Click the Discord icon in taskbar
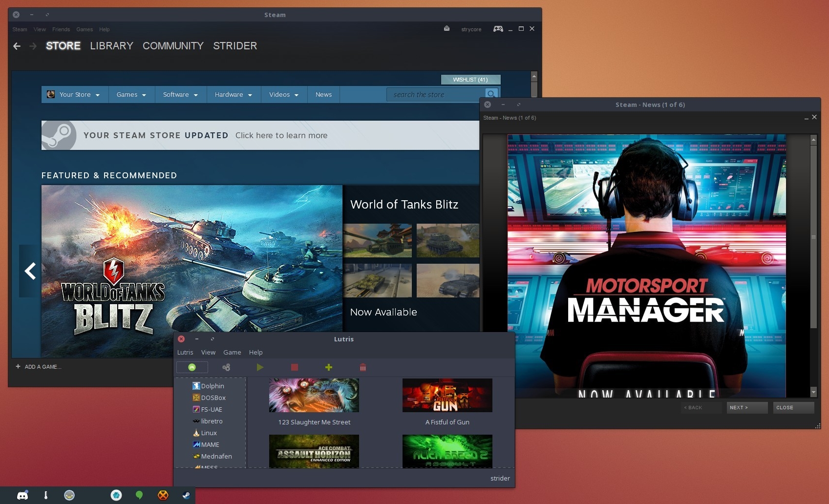 22,495
